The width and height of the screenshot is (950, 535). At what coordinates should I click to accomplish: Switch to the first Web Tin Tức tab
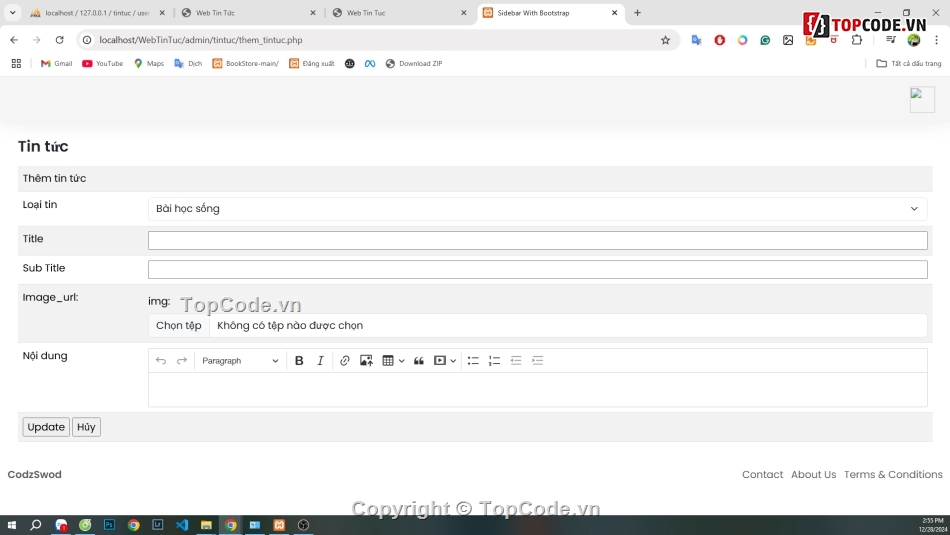(x=248, y=13)
